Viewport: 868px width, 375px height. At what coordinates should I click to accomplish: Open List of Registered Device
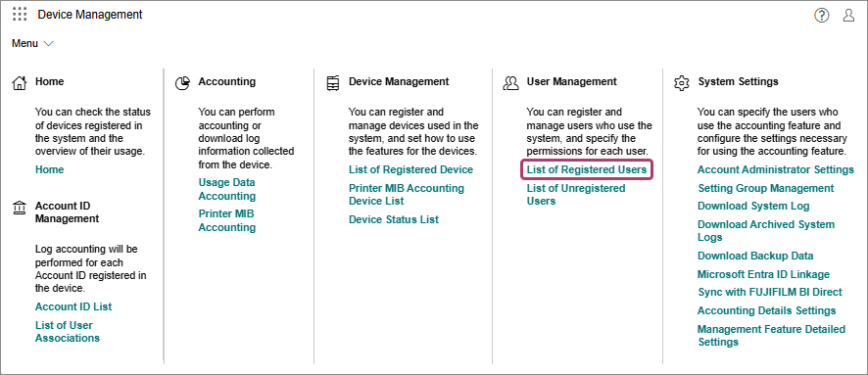coord(410,169)
